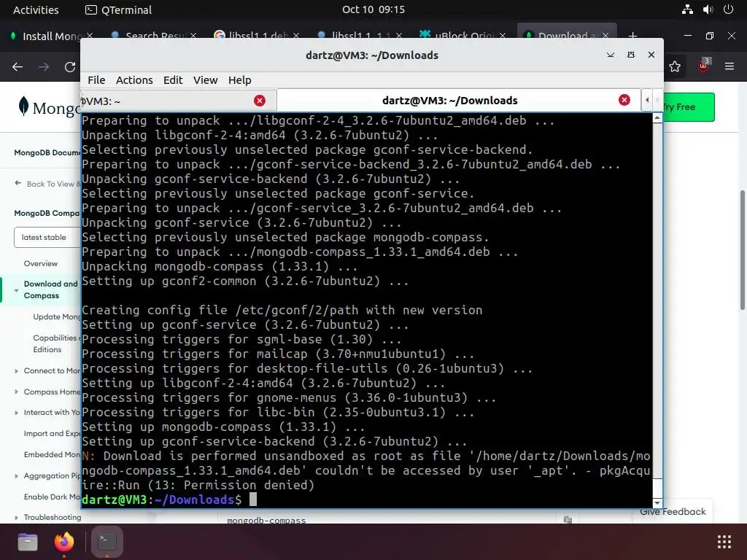Open Firefox from the dock
Screen dimensions: 747x560
[x=64, y=542]
